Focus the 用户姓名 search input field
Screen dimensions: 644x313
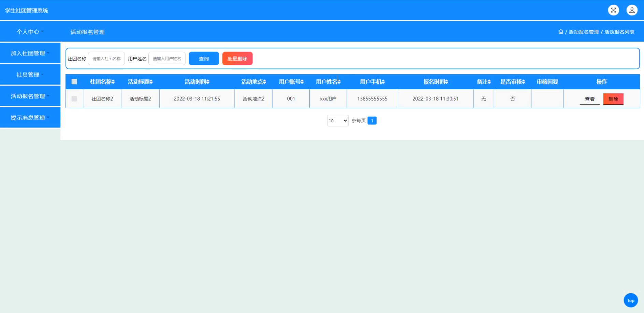tap(167, 59)
